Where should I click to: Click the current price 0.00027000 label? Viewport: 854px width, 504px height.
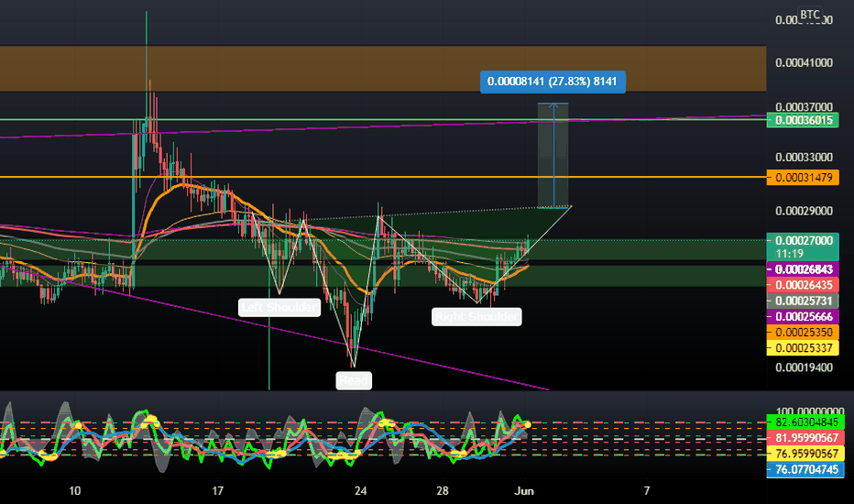coord(803,240)
